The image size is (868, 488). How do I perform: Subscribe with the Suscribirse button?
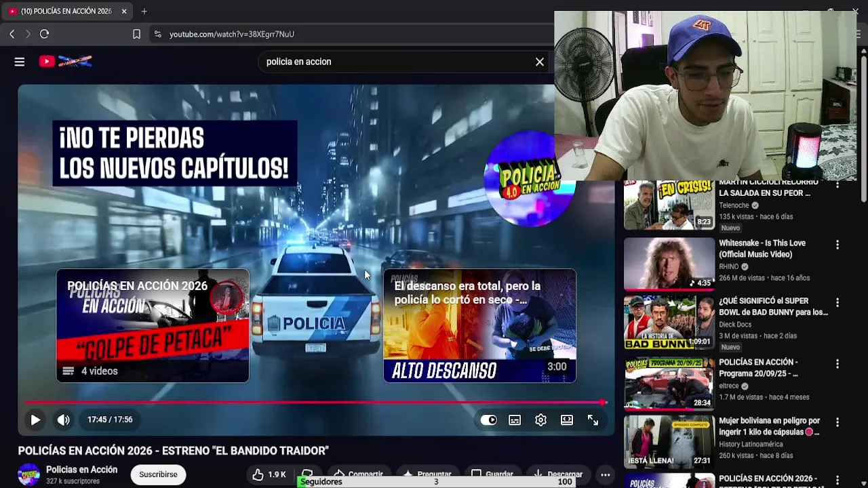(x=158, y=474)
